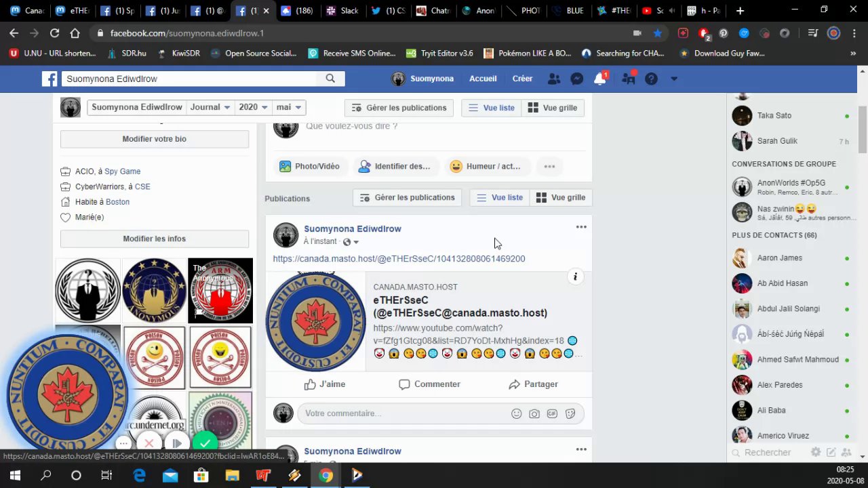Open the 2020 year dropdown
The width and height of the screenshot is (868, 488).
coord(254,107)
